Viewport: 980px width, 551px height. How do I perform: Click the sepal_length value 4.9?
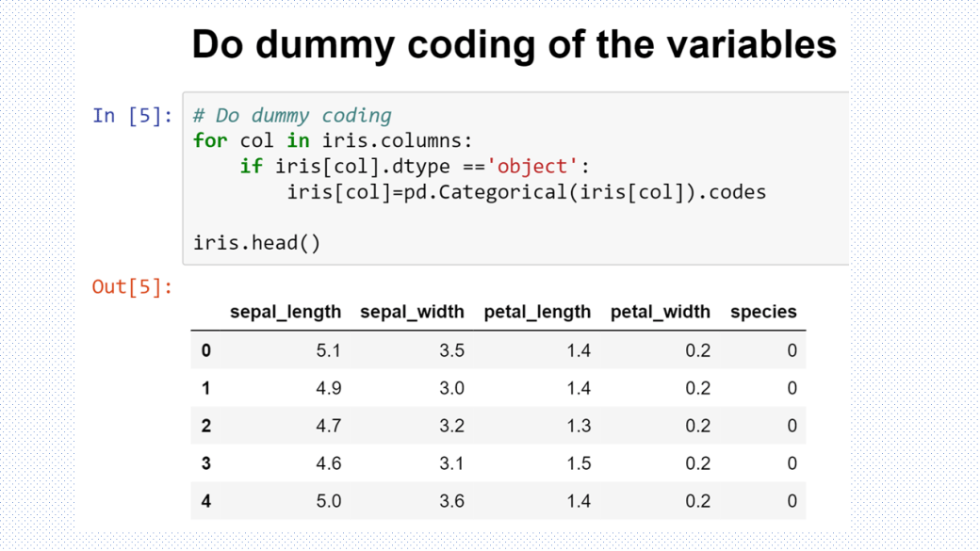click(328, 389)
